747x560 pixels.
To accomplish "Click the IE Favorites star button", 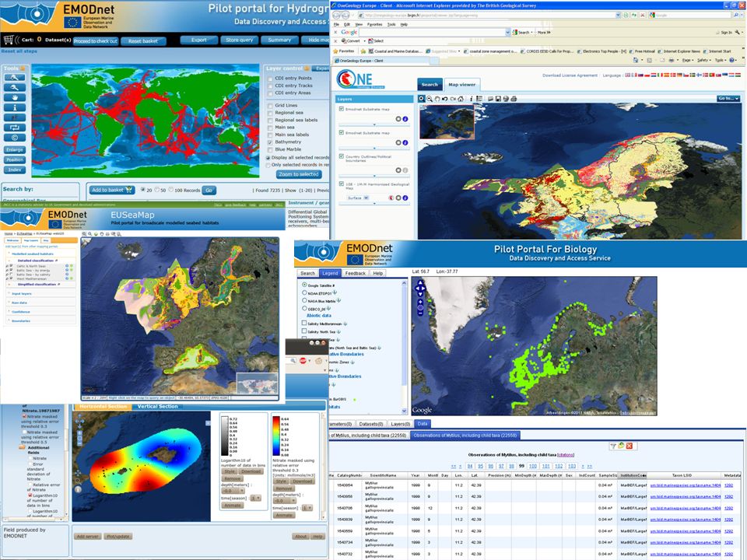I will coord(344,51).
